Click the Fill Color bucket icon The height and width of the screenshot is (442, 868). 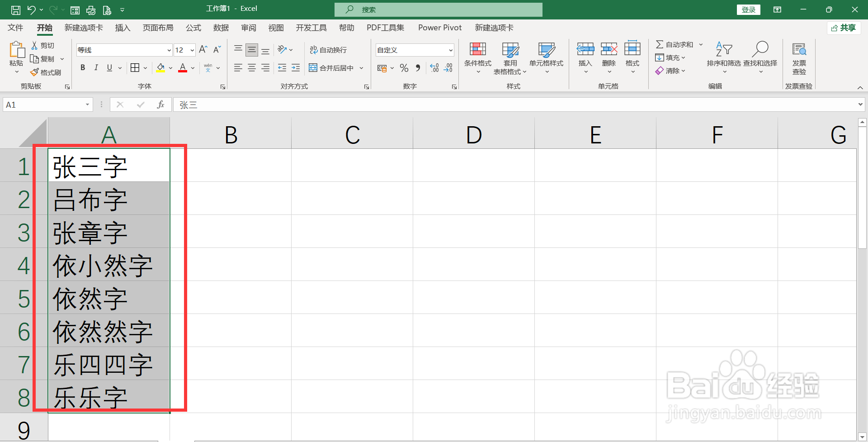[x=160, y=68]
